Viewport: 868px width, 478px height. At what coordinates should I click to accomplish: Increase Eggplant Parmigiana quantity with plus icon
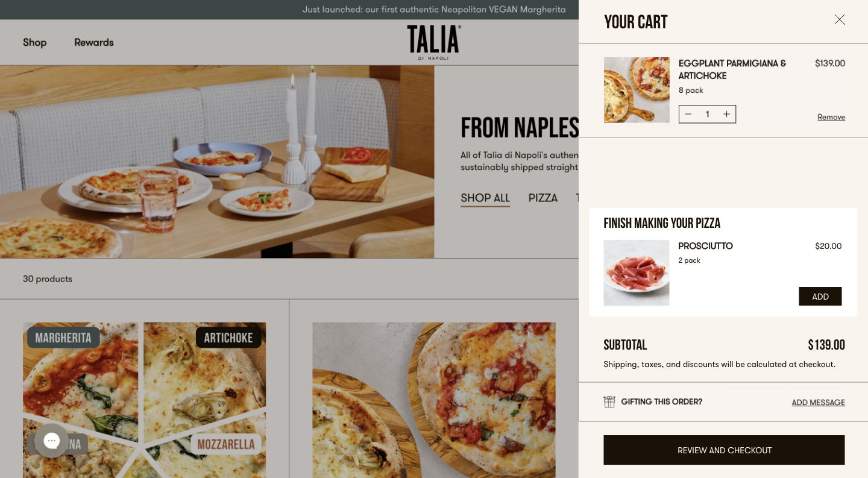726,114
